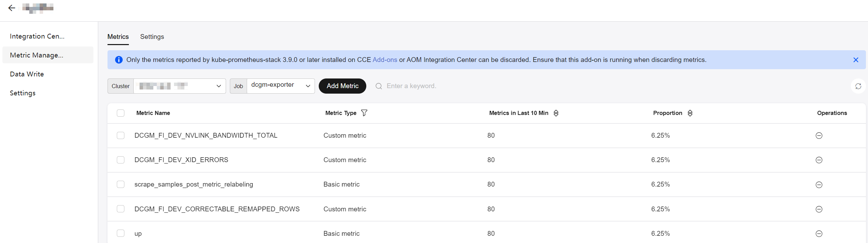Viewport: 868px width, 243px height.
Task: Follow the Add-ons link in banner
Action: pyautogui.click(x=385, y=60)
